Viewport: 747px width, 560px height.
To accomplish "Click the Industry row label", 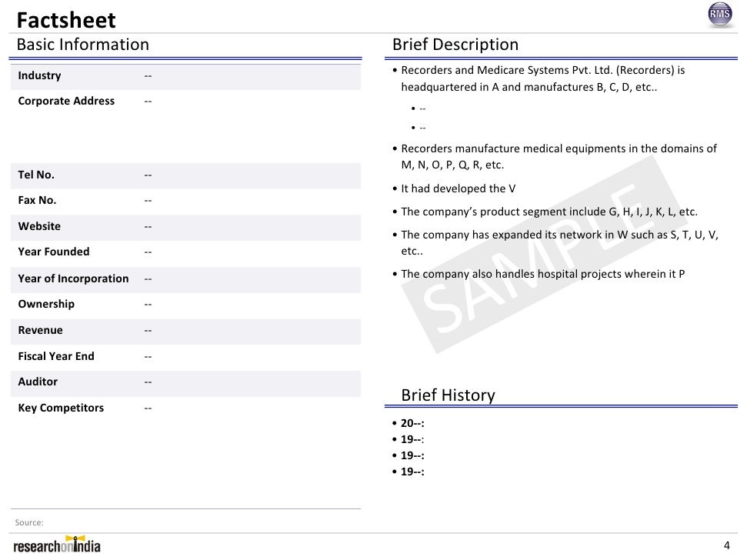I will [x=39, y=75].
